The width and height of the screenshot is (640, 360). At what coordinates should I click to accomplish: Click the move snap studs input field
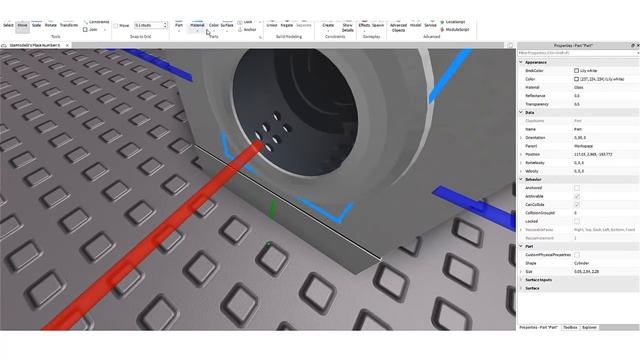148,25
